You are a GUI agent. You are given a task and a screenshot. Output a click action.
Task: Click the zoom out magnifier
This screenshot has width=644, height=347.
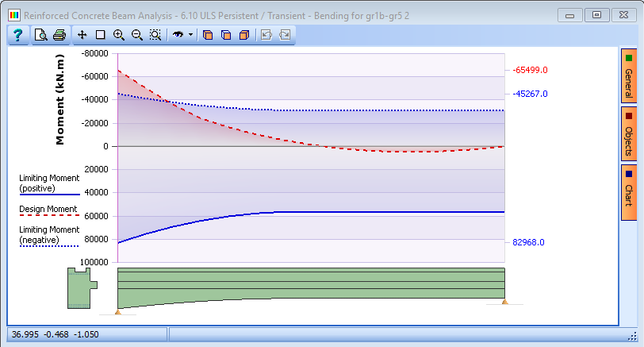click(136, 35)
